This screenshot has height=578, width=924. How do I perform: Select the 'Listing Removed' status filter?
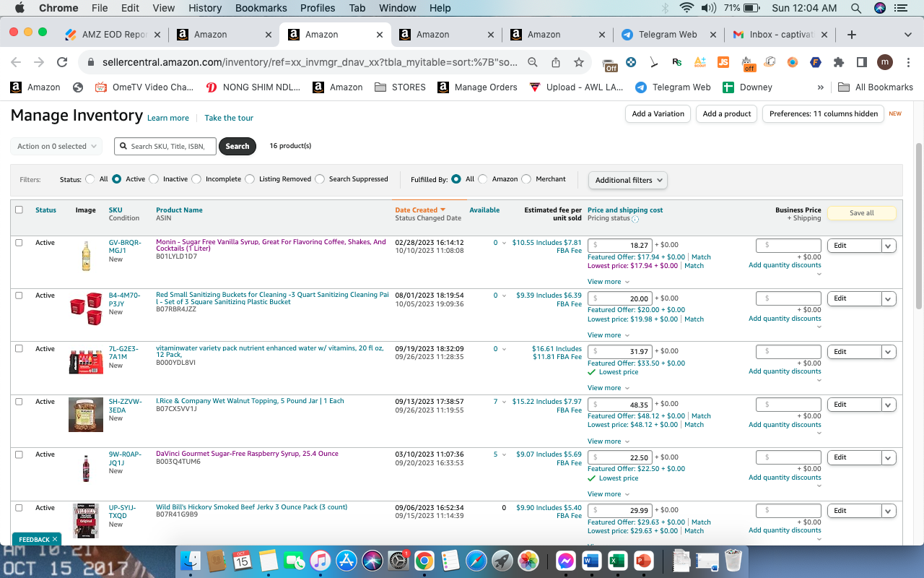click(250, 179)
